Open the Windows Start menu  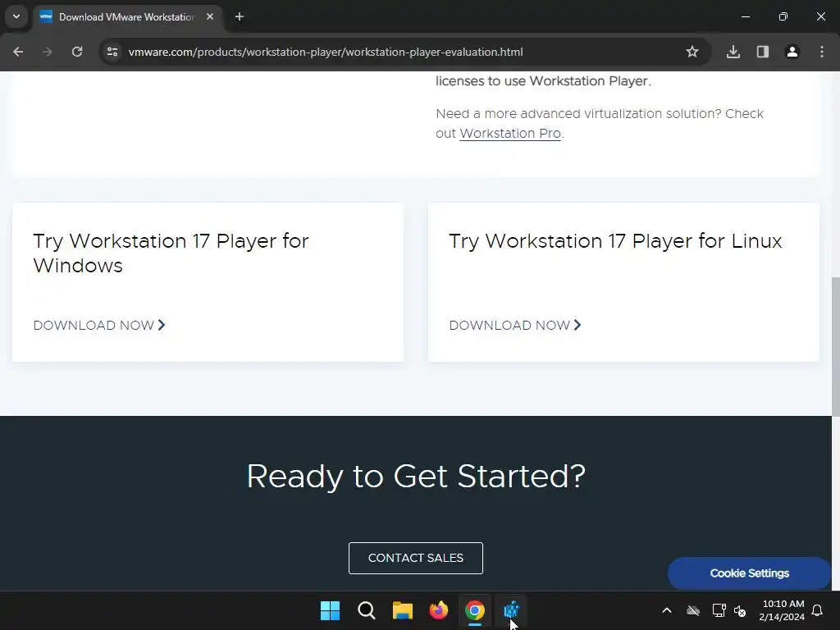click(x=330, y=610)
